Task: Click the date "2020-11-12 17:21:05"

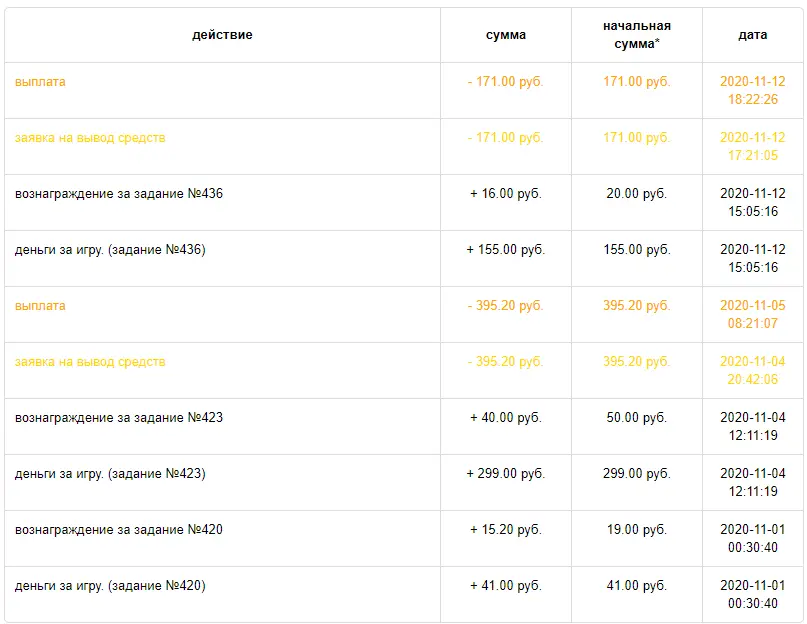Action: 752,147
